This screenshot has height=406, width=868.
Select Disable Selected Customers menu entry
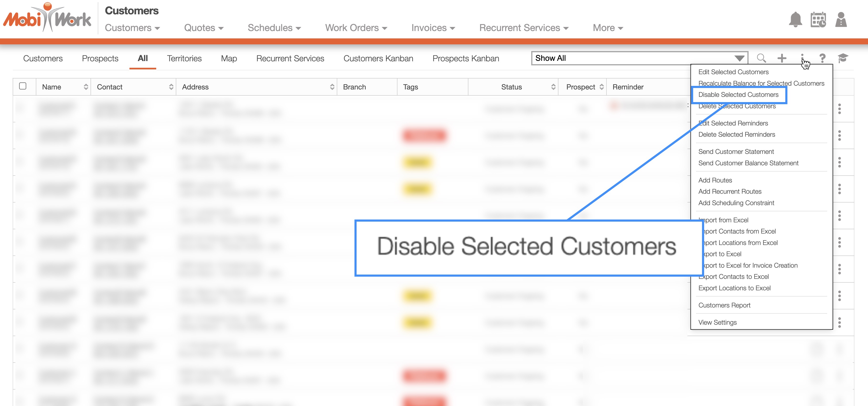click(x=738, y=95)
